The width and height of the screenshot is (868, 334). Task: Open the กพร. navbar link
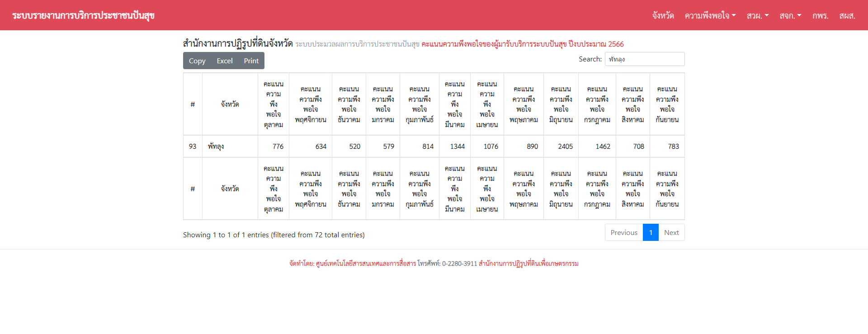820,15
